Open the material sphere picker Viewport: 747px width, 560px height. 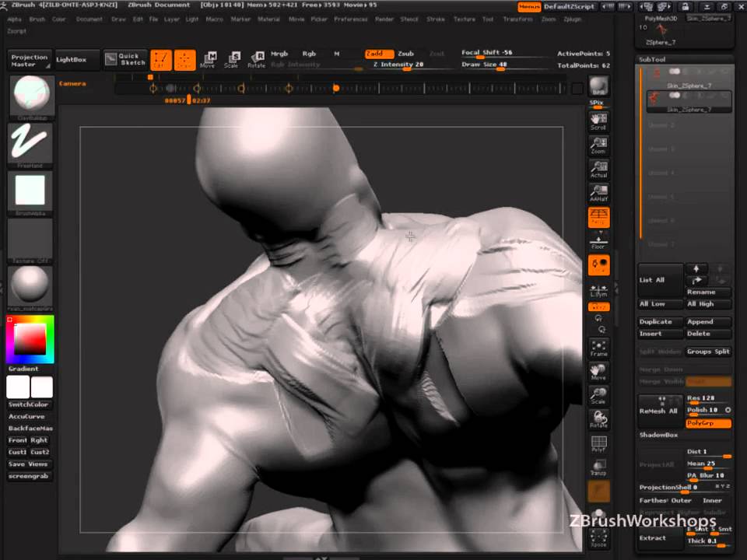(x=30, y=287)
